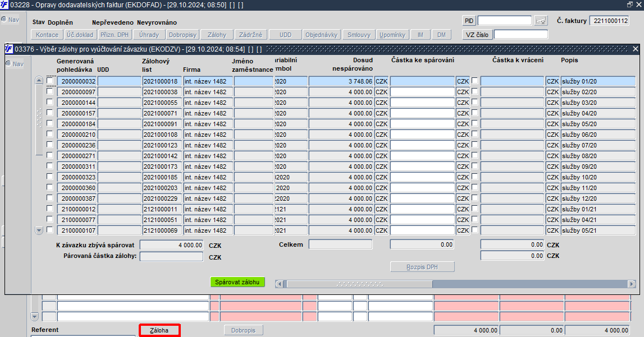The image size is (644, 337).
Task: Click the K závazku zbývá spárovat field
Action: click(x=171, y=245)
